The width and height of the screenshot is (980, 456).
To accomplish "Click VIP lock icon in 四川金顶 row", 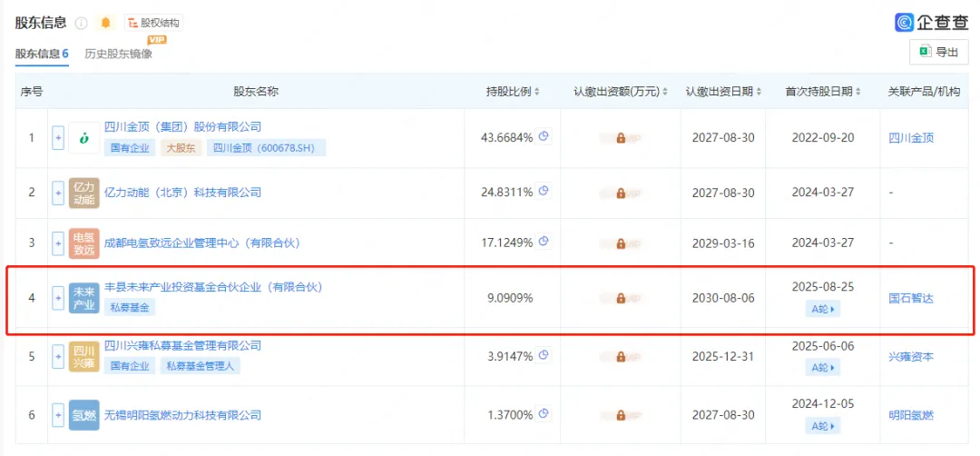I will (621, 138).
